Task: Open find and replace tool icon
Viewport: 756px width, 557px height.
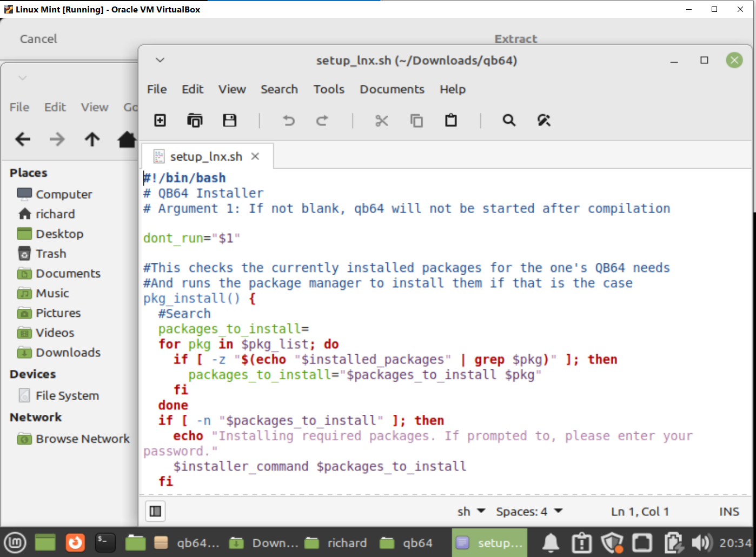Action: (544, 120)
